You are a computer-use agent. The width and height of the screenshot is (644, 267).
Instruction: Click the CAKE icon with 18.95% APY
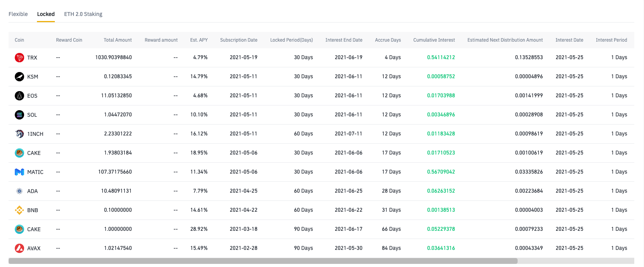(19, 153)
